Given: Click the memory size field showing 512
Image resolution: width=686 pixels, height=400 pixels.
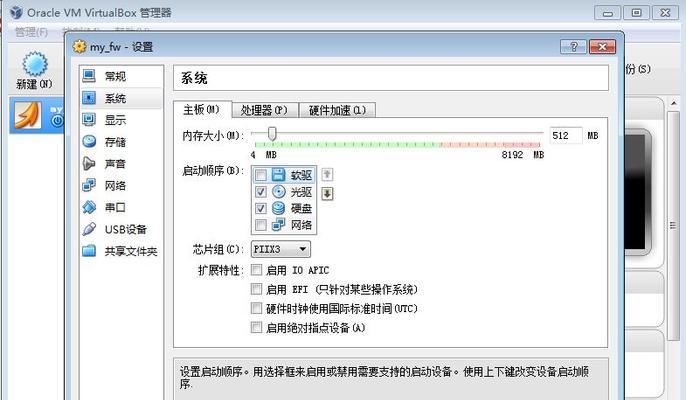Looking at the screenshot, I should pos(566,136).
